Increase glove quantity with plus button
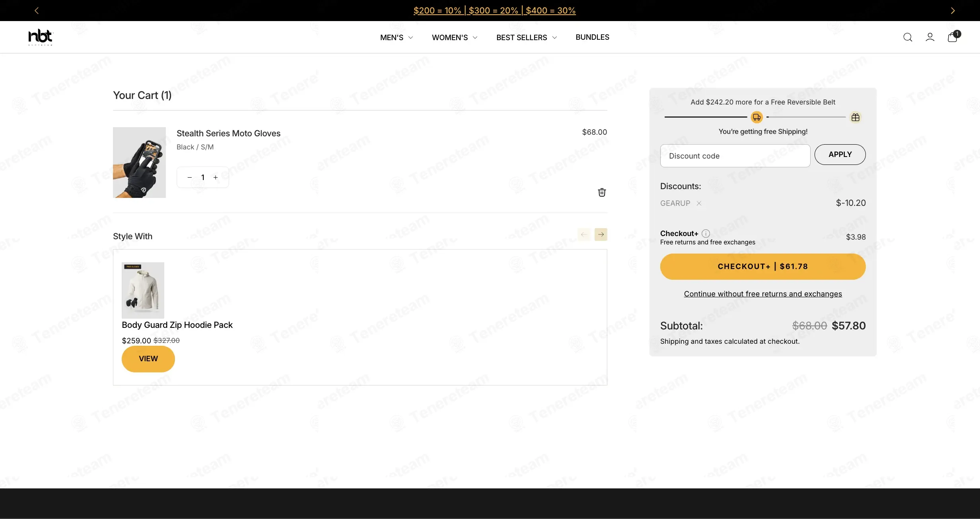 (x=216, y=177)
